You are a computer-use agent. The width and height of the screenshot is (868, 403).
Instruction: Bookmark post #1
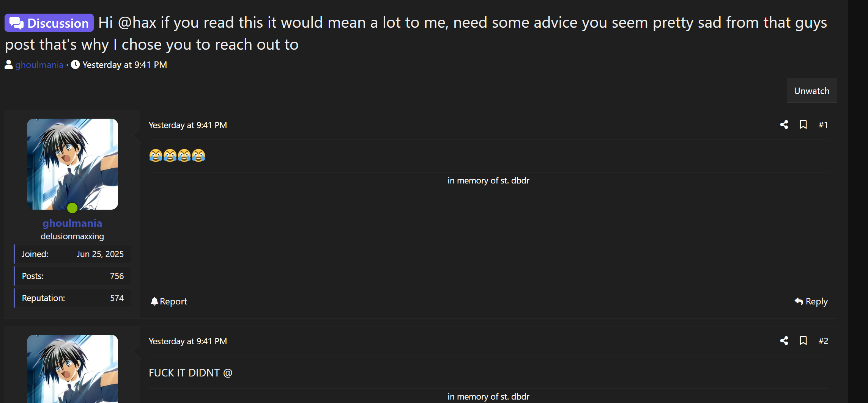coord(803,125)
